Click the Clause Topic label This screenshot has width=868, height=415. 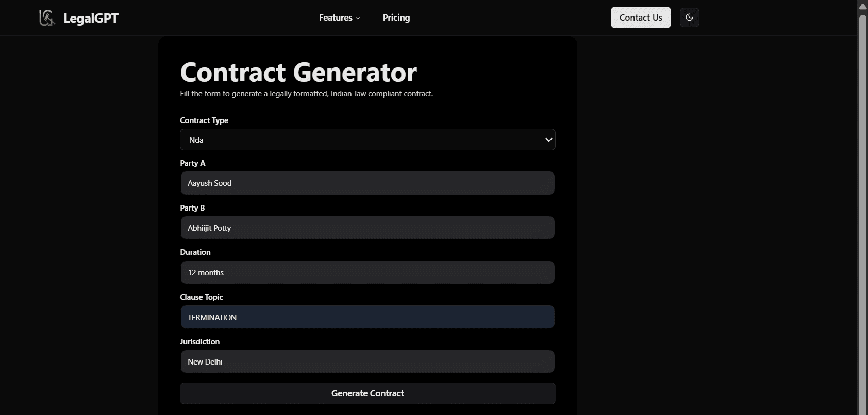tap(202, 297)
